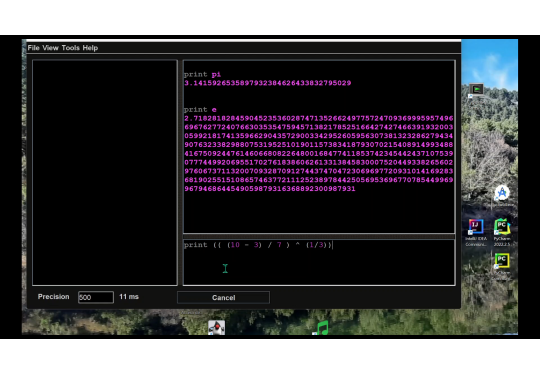Viewport: 540px width, 374px height.
Task: Click inside the empty left black panel
Action: coord(105,173)
